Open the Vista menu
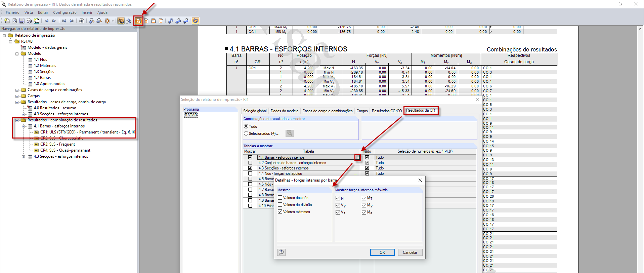Viewport: 644px width, 273px height. pos(29,12)
